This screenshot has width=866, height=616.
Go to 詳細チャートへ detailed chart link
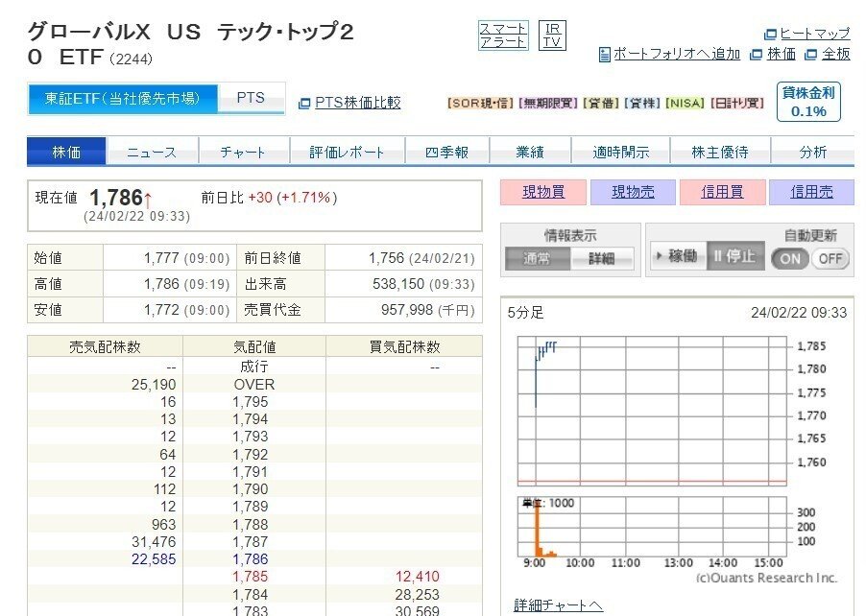pos(558,604)
